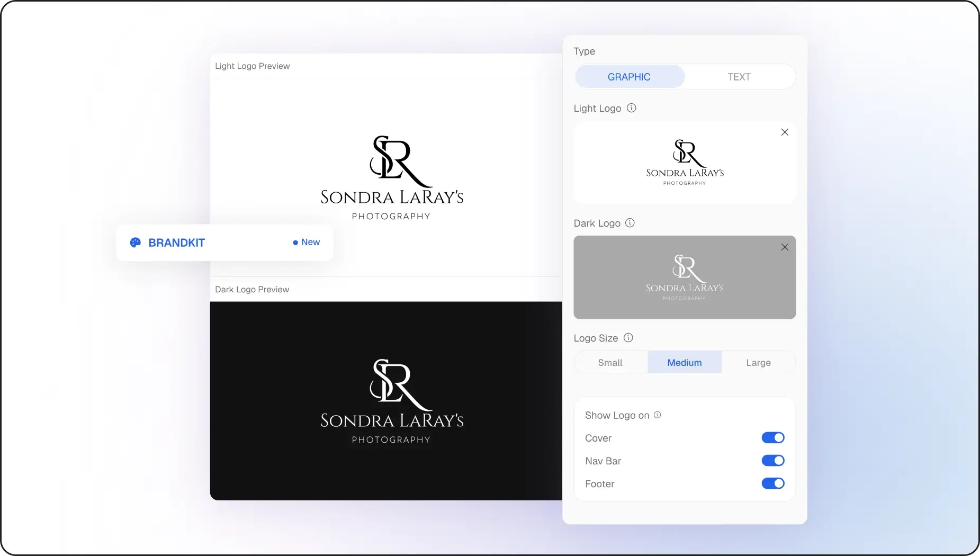
Task: Click the Light Logo info icon
Action: pyautogui.click(x=631, y=108)
